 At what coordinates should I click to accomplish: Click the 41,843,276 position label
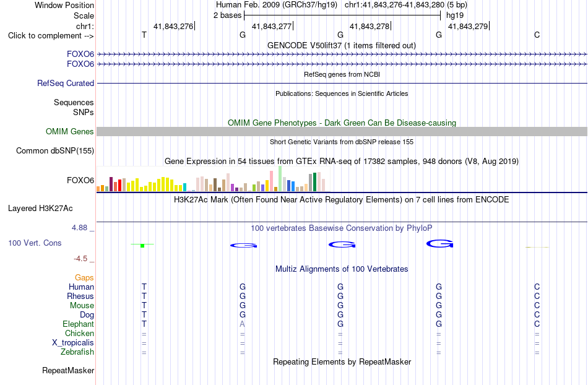pos(173,26)
